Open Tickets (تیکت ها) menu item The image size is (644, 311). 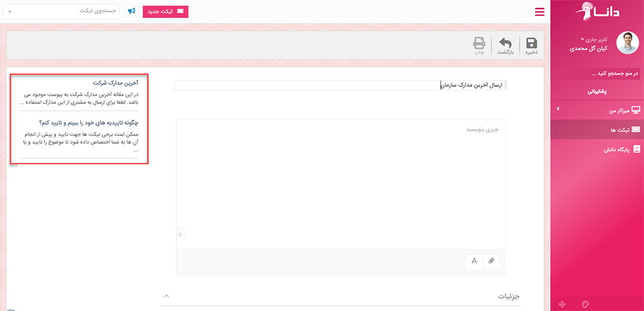pyautogui.click(x=597, y=129)
